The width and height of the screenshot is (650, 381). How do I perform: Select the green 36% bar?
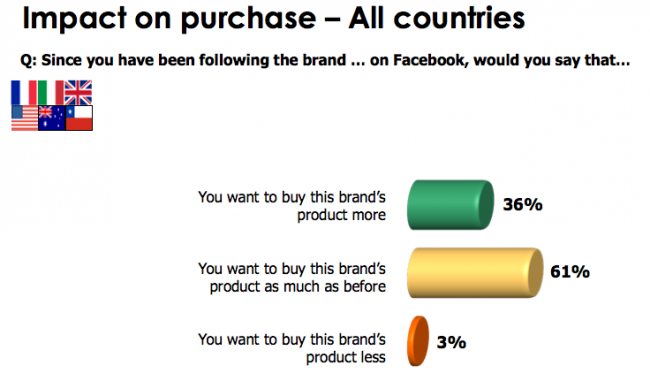coord(451,205)
